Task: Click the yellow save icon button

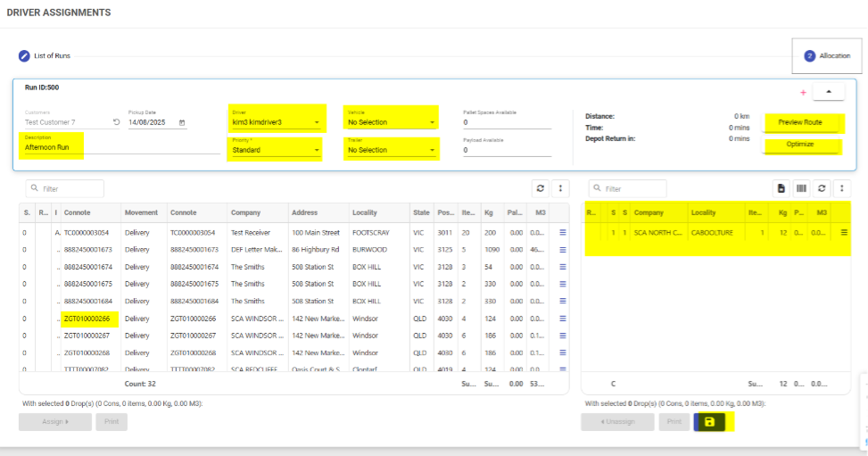Action: 709,422
